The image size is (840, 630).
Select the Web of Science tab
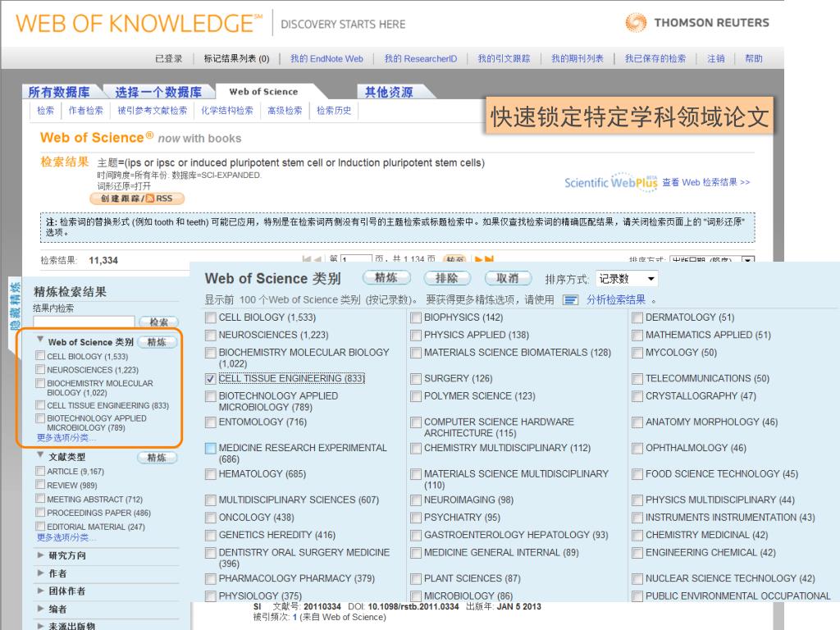point(263,92)
